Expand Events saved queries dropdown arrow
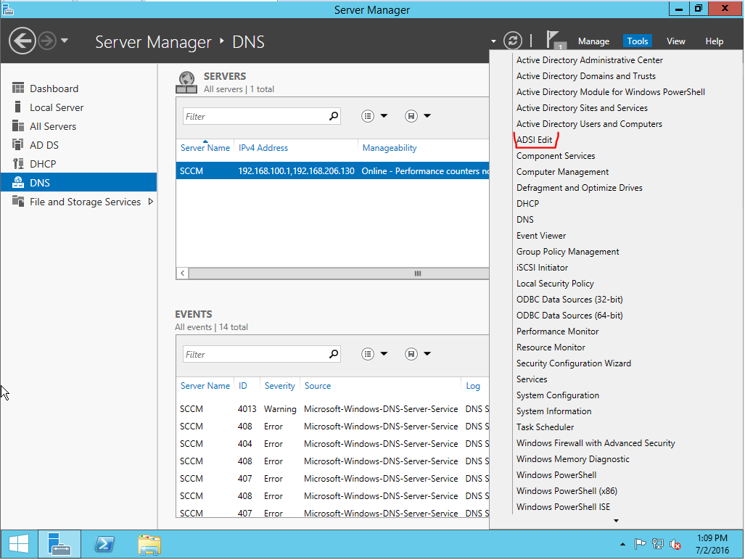This screenshot has height=560, width=745. click(x=427, y=354)
